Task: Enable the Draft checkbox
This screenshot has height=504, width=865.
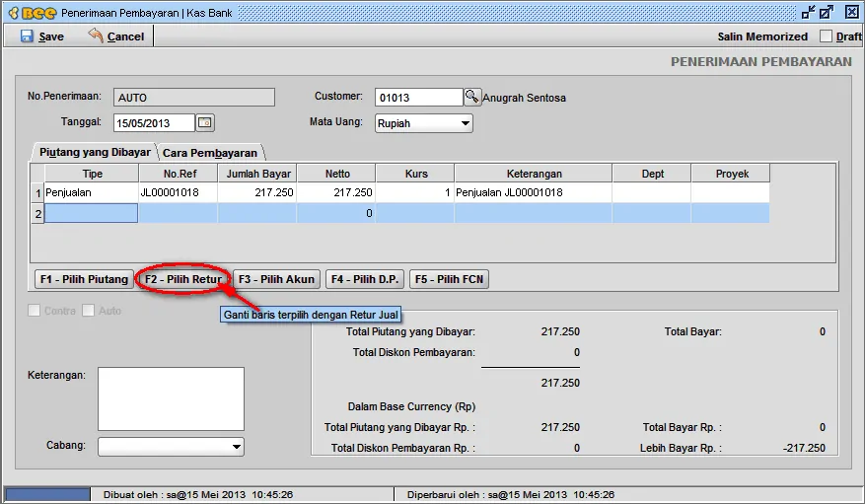Action: click(x=827, y=36)
